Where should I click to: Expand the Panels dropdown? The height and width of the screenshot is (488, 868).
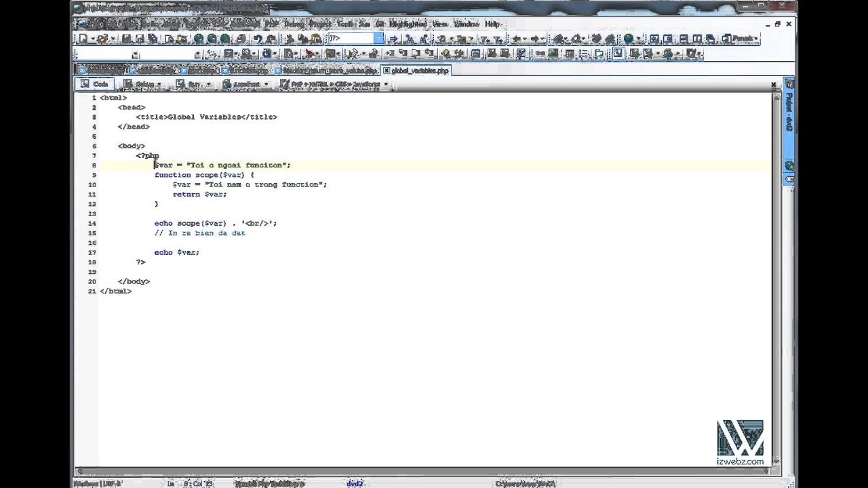click(756, 39)
